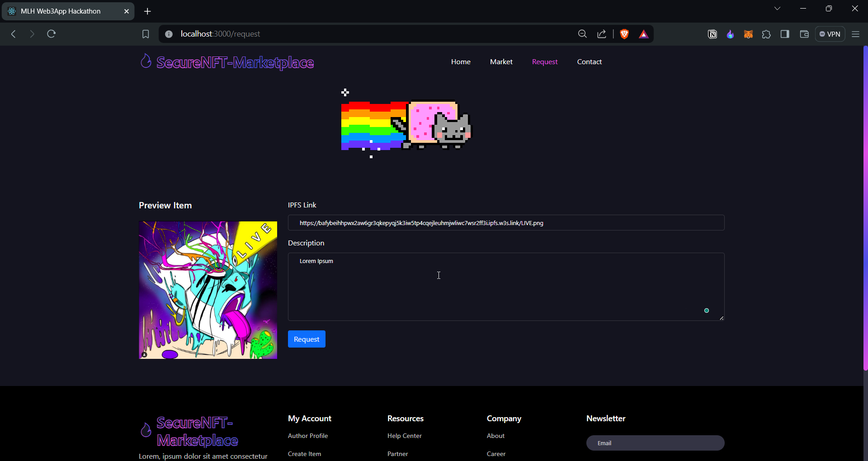
Task: Open the Author Profile link
Action: pos(307,436)
